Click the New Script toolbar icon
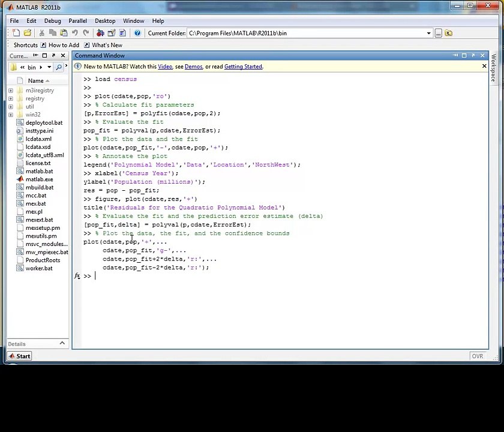This screenshot has width=504, height=432. pyautogui.click(x=16, y=33)
